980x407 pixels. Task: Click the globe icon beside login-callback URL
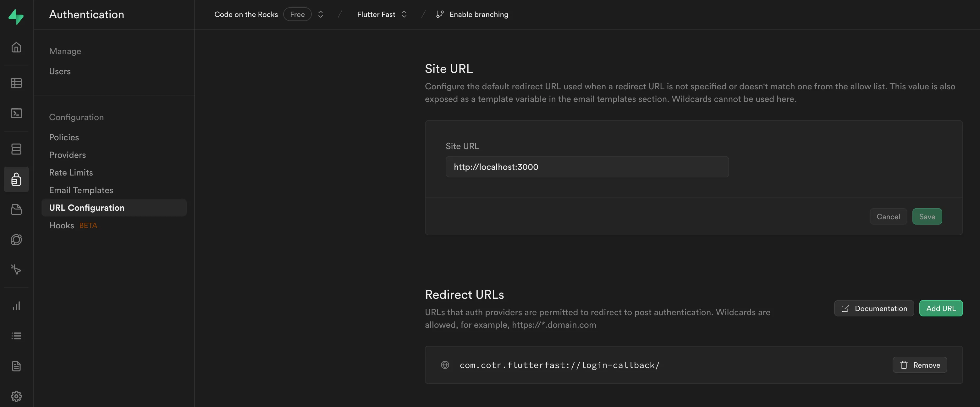pos(445,365)
